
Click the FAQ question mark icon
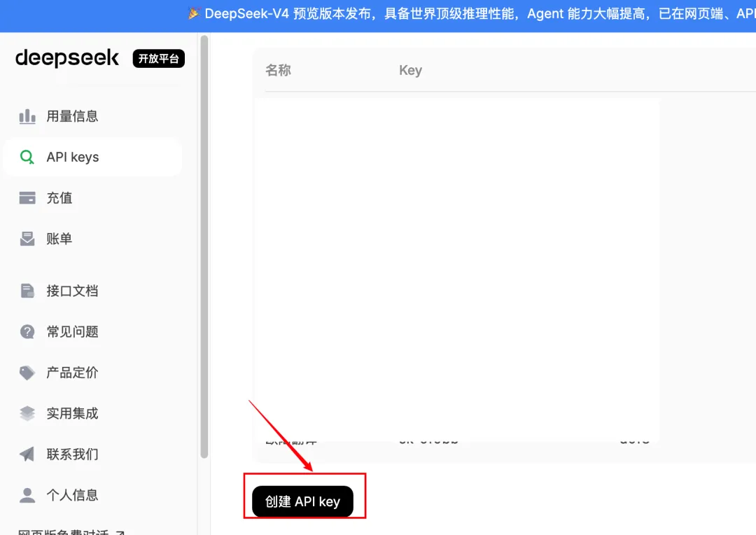tap(27, 332)
